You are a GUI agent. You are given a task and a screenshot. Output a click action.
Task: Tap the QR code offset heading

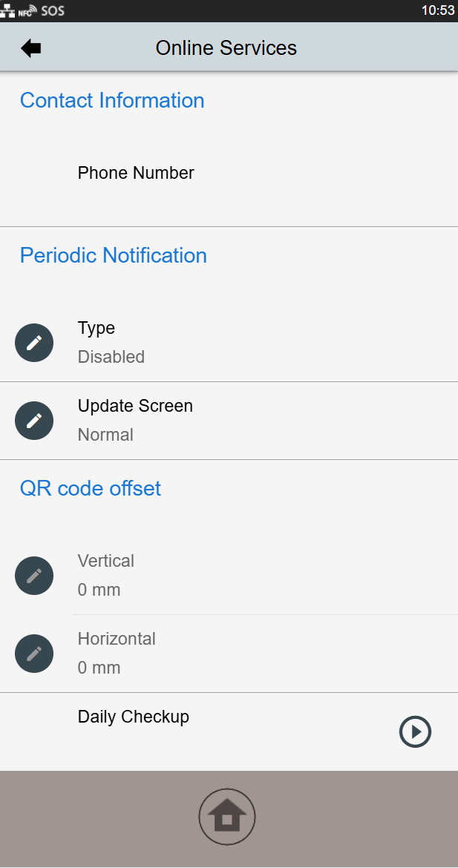point(91,488)
